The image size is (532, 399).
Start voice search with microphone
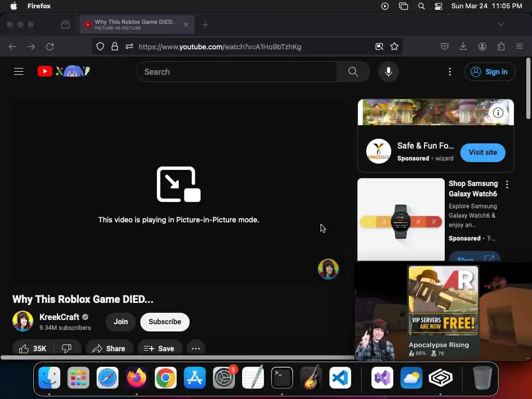[x=389, y=72]
